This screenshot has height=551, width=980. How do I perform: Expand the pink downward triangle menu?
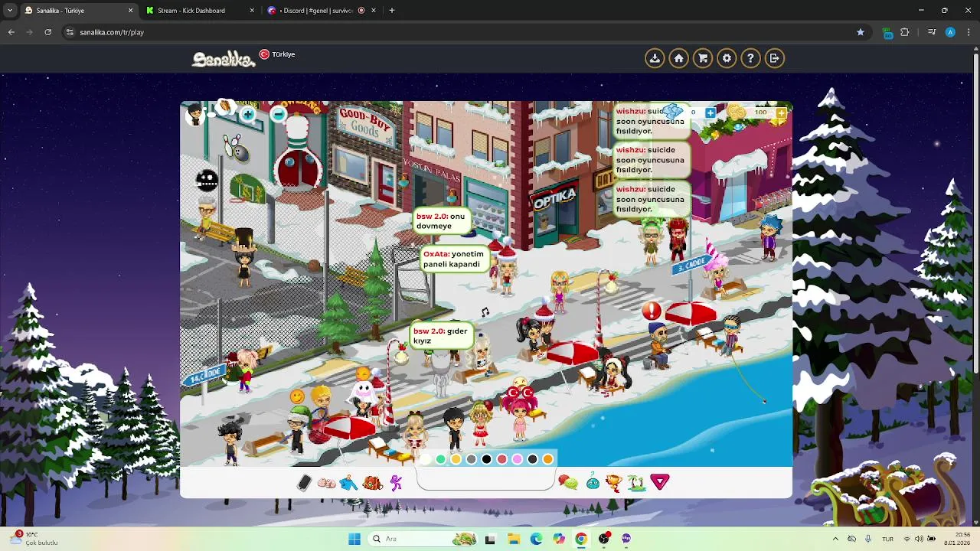[660, 482]
